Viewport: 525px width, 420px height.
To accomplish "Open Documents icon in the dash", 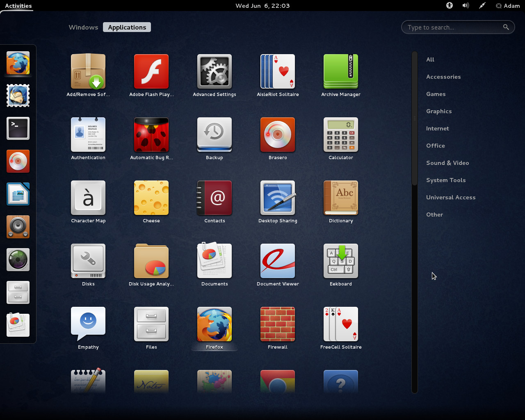I will click(18, 325).
